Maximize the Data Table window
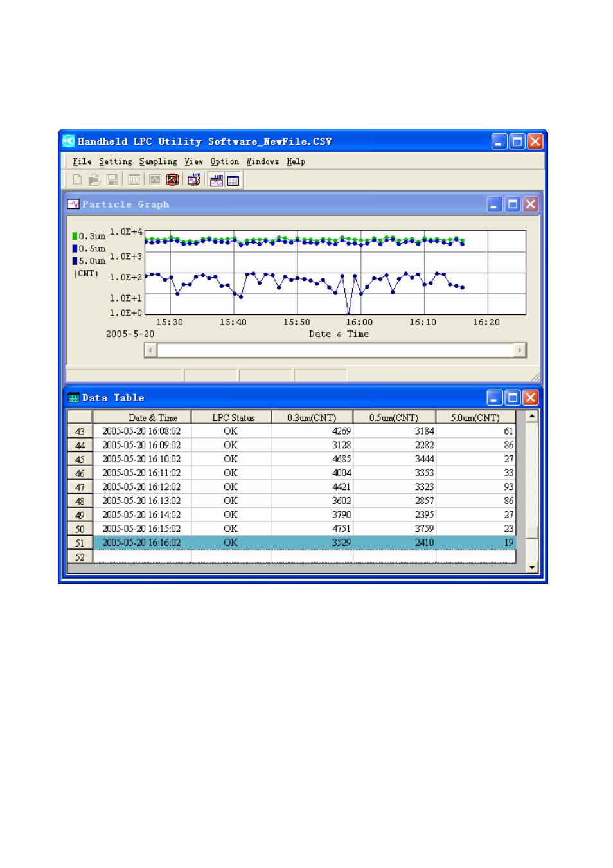 513,398
